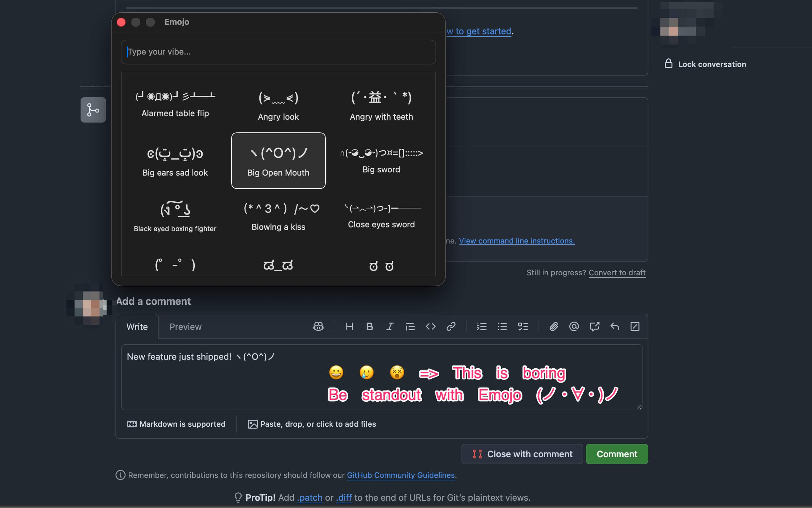Click the image icon for adding files
This screenshot has width=812, height=508.
(x=253, y=424)
